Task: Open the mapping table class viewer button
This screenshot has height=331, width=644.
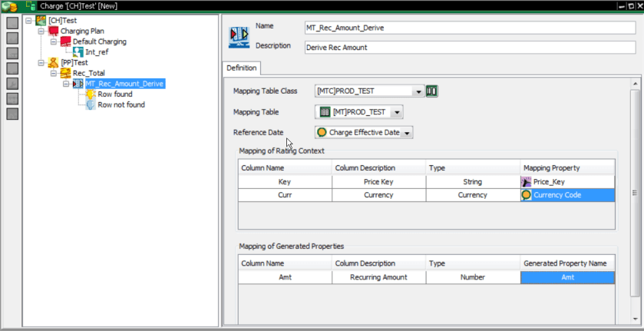Action: (431, 91)
